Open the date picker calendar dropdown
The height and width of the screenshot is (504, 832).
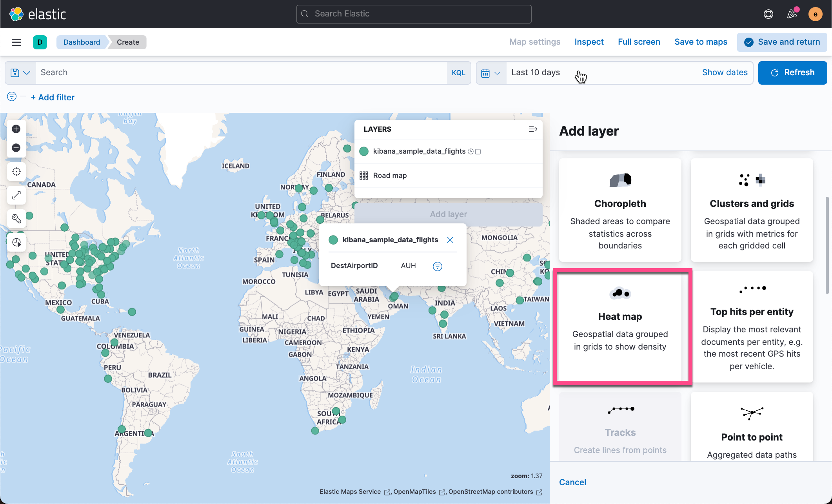pos(490,73)
